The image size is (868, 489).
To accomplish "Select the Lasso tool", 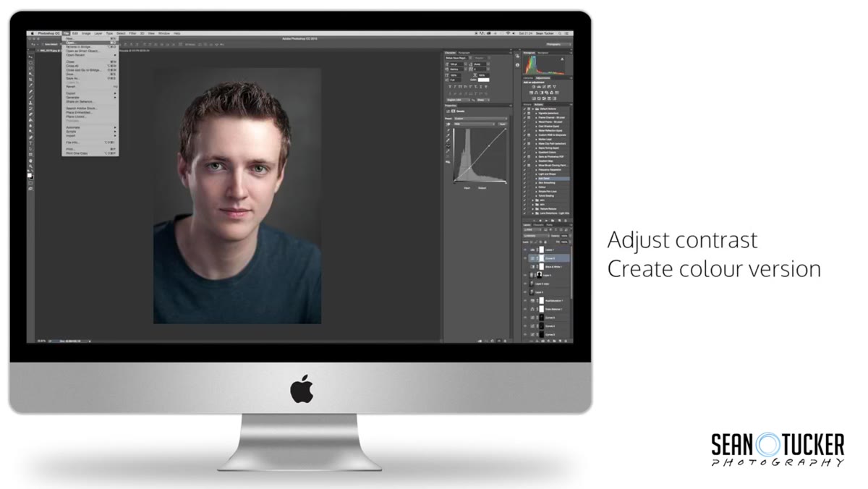I will coord(30,68).
